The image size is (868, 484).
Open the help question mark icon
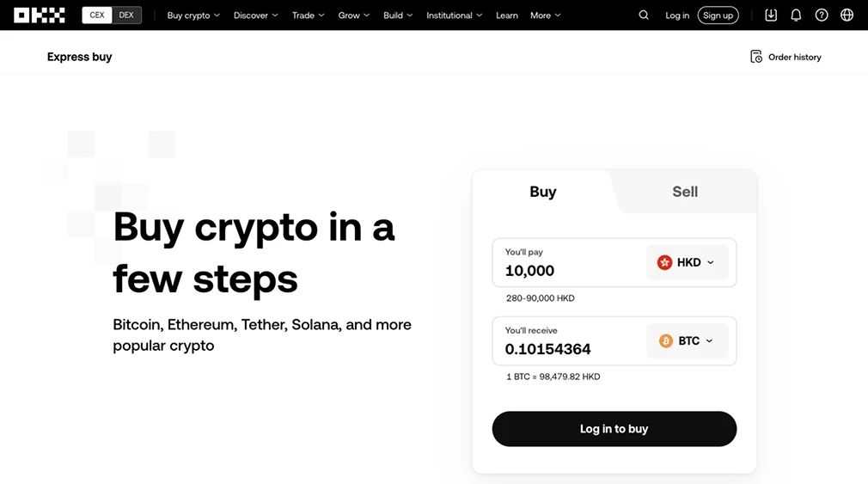pyautogui.click(x=822, y=15)
